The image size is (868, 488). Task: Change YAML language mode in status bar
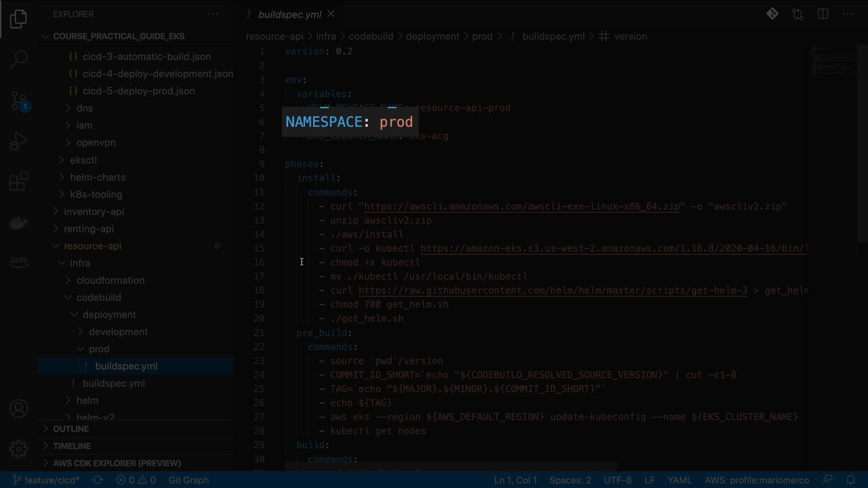point(679,480)
